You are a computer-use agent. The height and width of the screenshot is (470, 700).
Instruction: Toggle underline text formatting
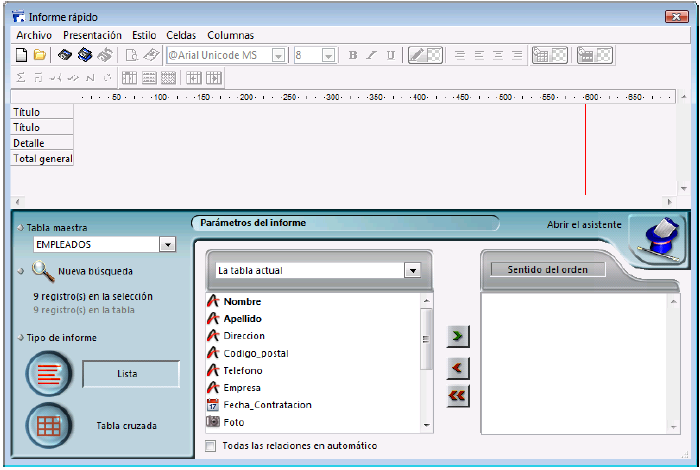click(390, 55)
